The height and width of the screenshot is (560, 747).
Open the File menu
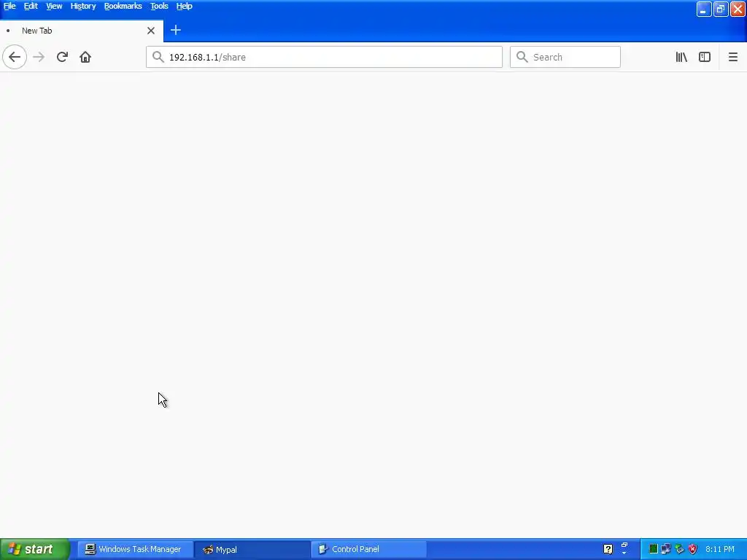click(x=9, y=6)
